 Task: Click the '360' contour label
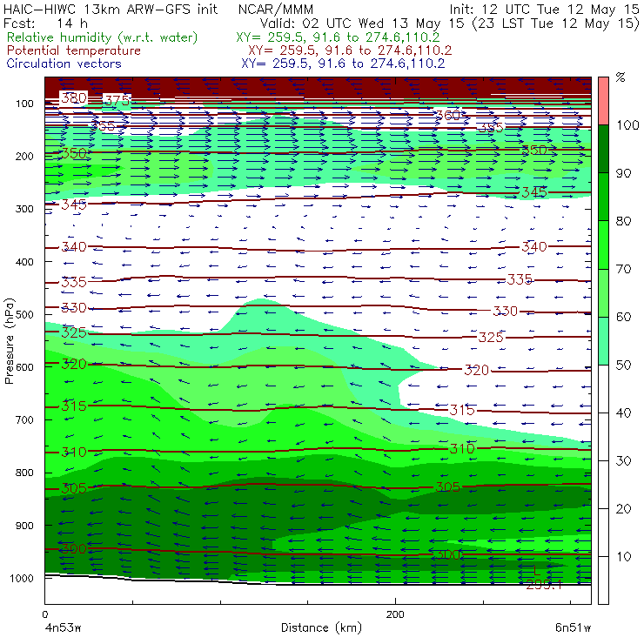(x=448, y=116)
